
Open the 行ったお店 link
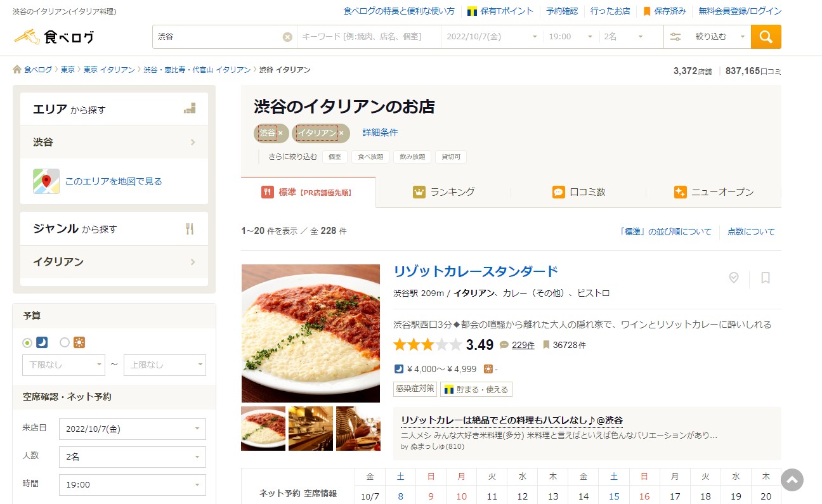[x=610, y=11]
